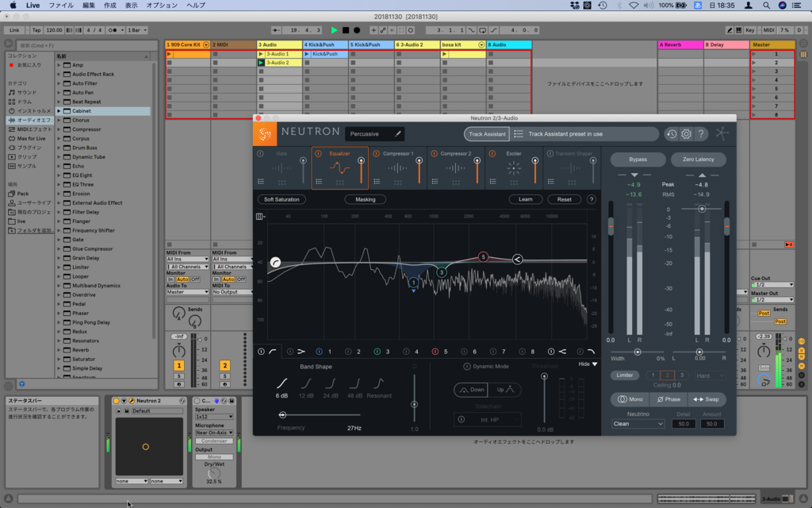Open the オプション menu
812x508 pixels.
point(162,6)
